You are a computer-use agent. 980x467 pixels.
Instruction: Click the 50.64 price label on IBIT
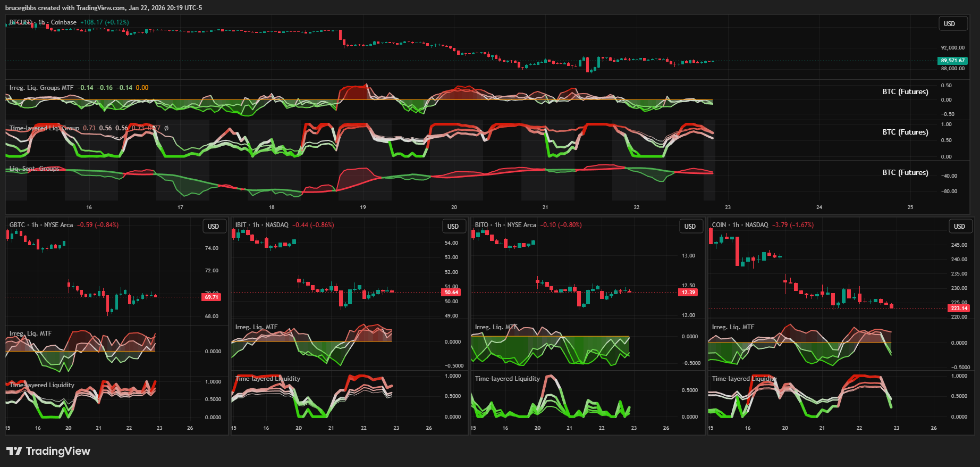coord(451,293)
